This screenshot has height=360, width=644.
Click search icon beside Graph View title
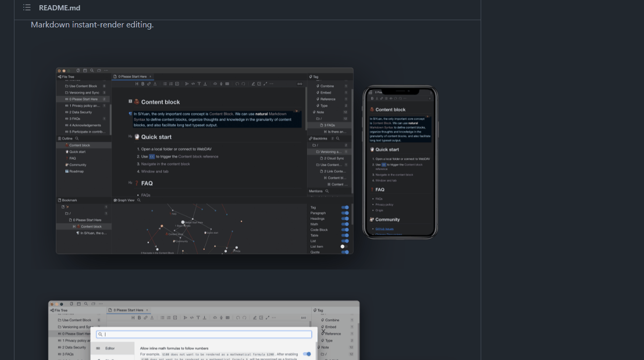click(139, 200)
